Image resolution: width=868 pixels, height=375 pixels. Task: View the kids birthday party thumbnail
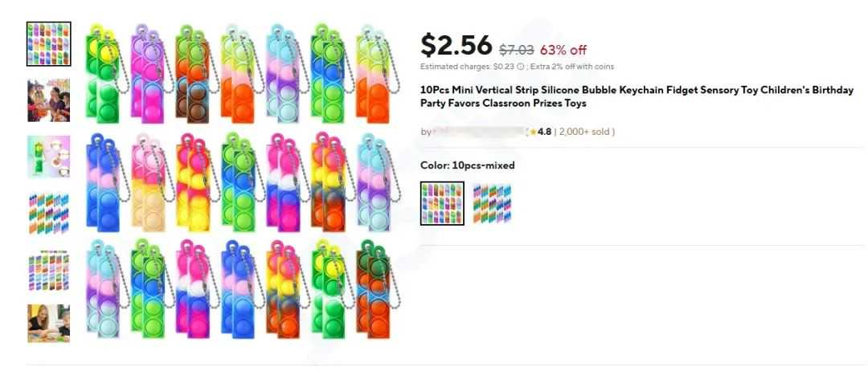click(49, 100)
